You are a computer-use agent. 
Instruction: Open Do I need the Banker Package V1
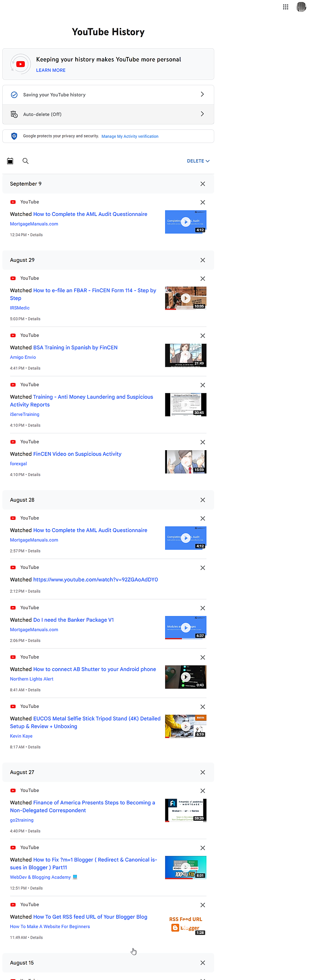[x=73, y=620]
